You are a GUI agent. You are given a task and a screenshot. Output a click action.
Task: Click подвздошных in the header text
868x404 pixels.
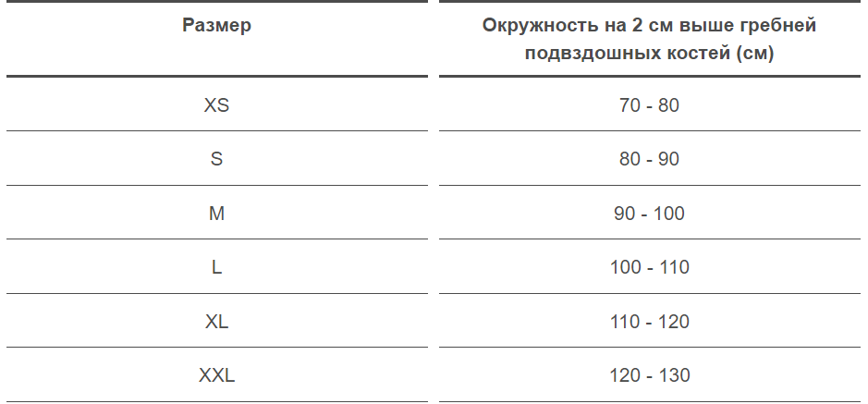589,54
